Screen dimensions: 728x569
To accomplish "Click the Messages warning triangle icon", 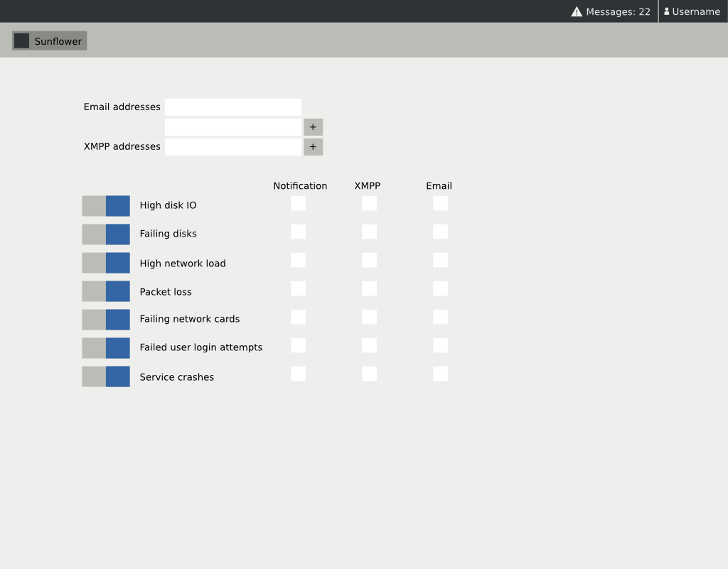I will point(577,11).
